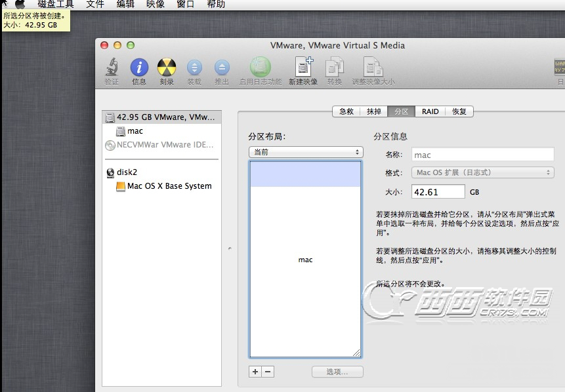Viewport: 565px width, 392px height.
Task: Switch to the First Aid (急救) tab
Action: click(346, 111)
